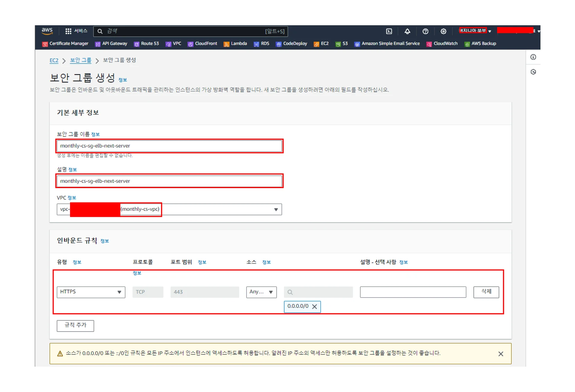
Task: Click the security group name field
Action: click(169, 146)
